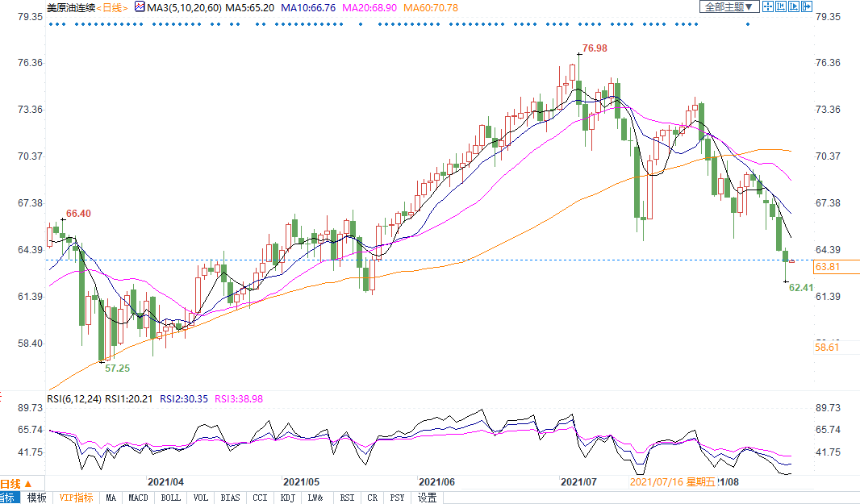The width and height of the screenshot is (860, 504).
Task: Open the VIP指标 tab
Action: pos(76,498)
